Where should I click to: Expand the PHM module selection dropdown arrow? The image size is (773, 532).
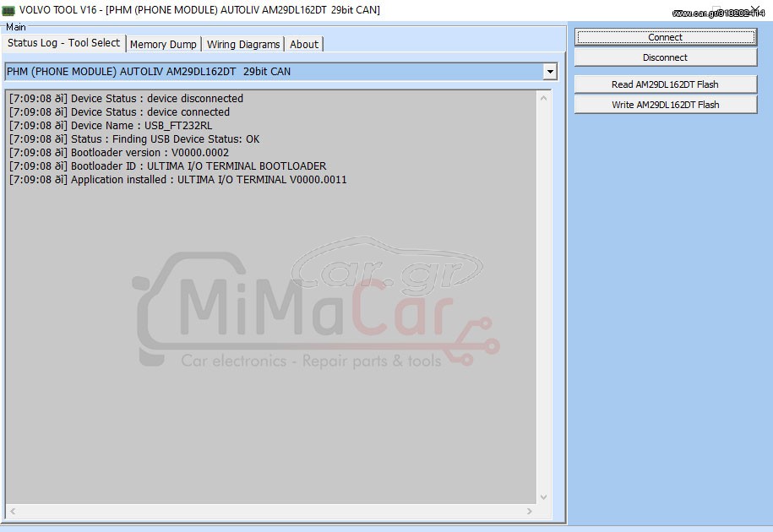[x=550, y=72]
